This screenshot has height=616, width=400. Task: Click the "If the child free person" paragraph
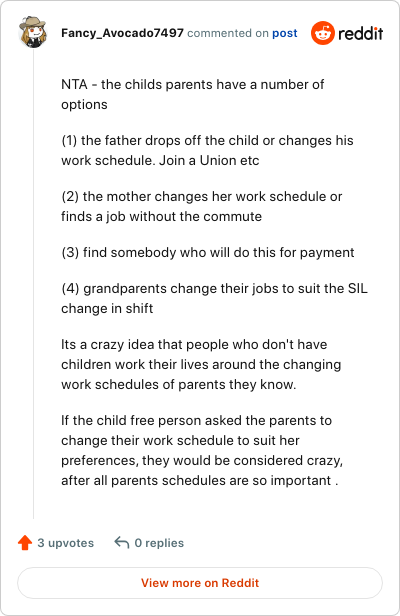coord(202,450)
